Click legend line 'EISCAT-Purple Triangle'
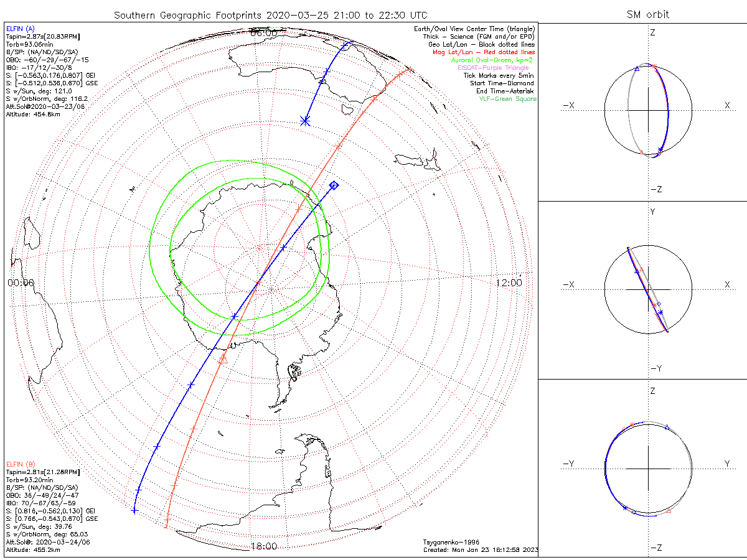The height and width of the screenshot is (560, 747). click(x=493, y=68)
